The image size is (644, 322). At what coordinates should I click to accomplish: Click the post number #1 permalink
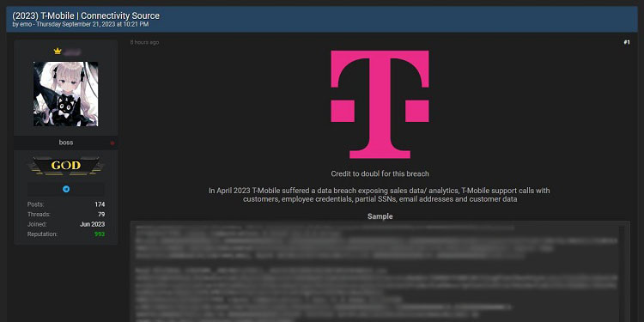coord(626,42)
